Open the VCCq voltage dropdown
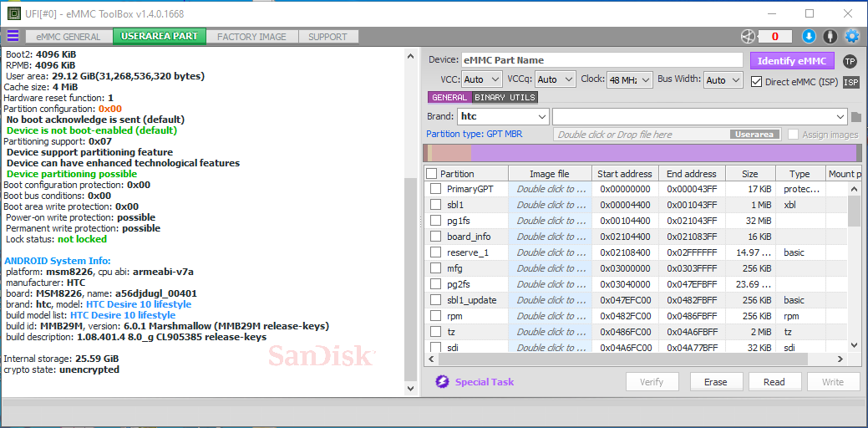Viewport: 868px width, 428px height. (556, 79)
